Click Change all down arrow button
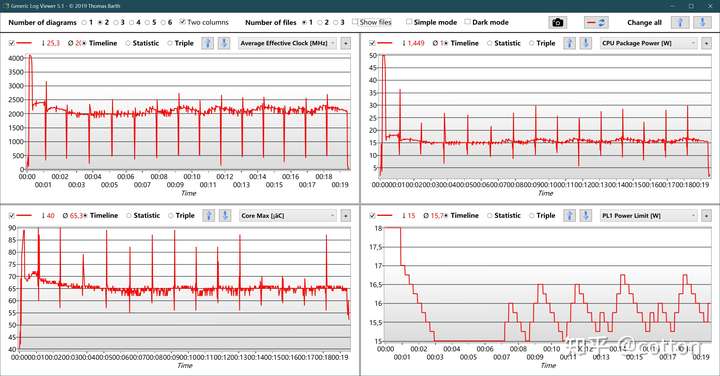The width and height of the screenshot is (720, 376). (702, 22)
